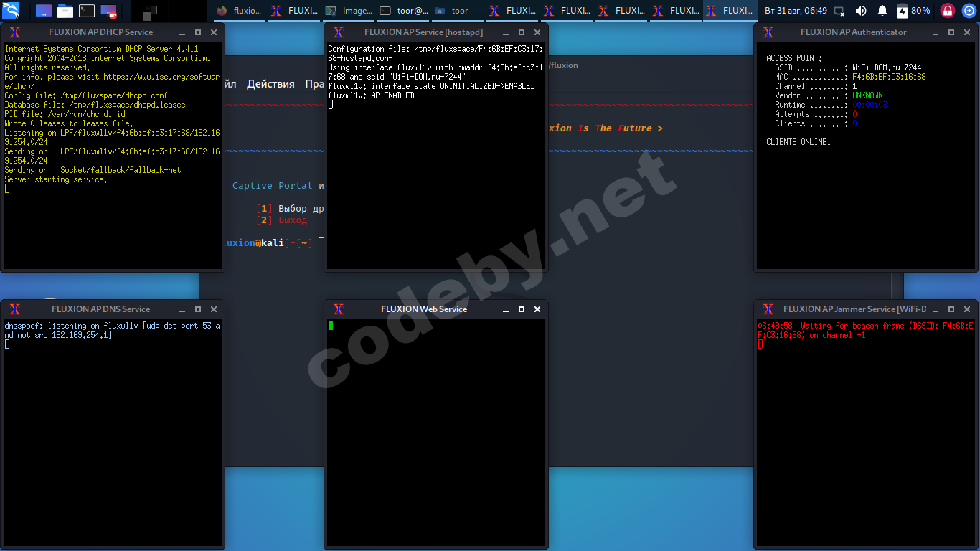Open the DHCP Service window menu icon
Screen dimensions: 980x551
click(x=15, y=32)
